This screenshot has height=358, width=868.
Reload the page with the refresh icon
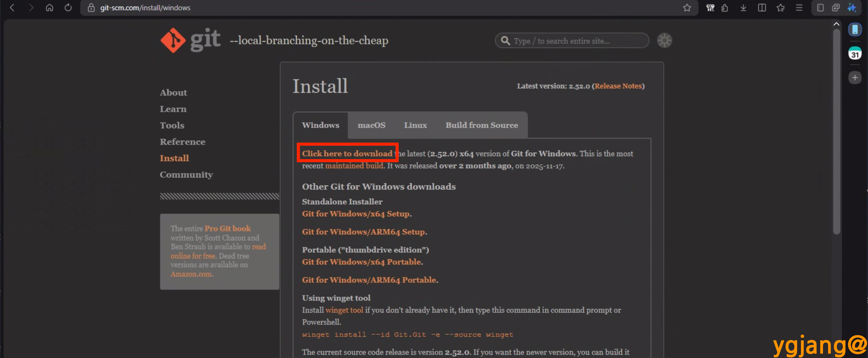(x=68, y=8)
